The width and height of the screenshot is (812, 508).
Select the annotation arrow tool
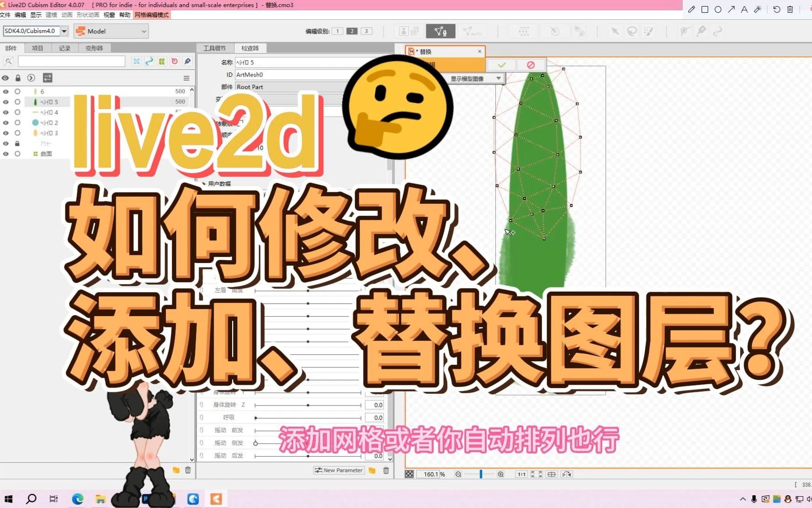pyautogui.click(x=731, y=9)
